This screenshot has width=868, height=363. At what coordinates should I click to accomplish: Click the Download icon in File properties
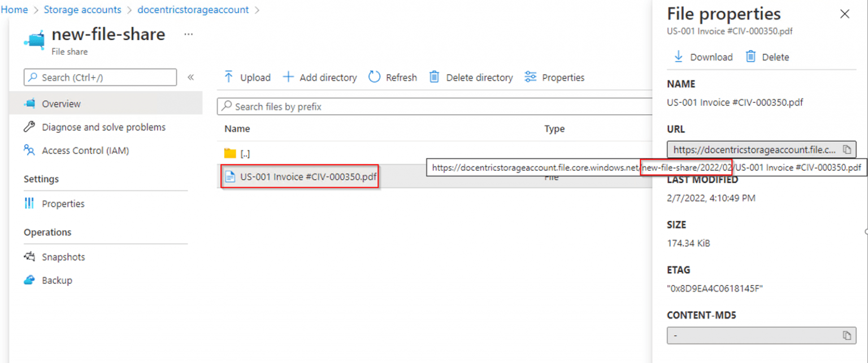[x=678, y=57]
